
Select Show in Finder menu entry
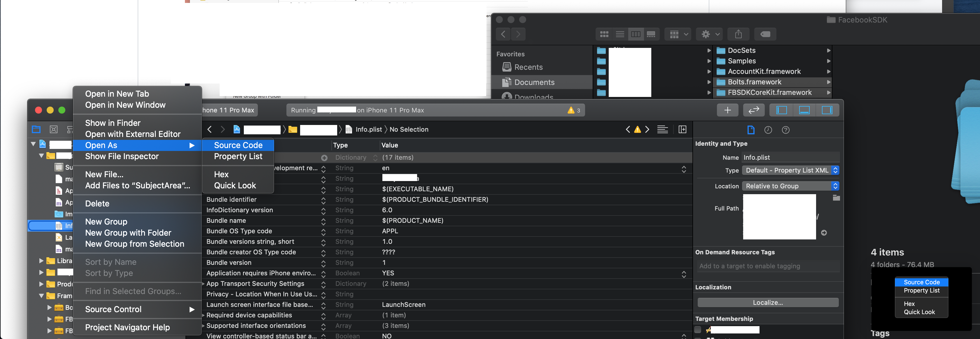[x=113, y=123]
